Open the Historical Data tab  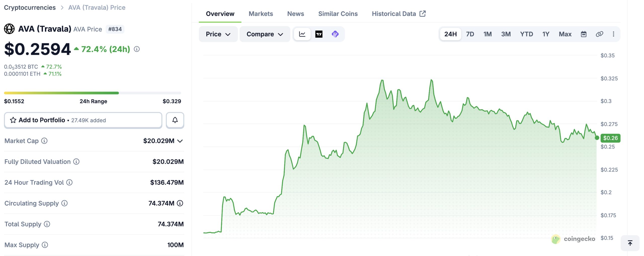point(399,14)
